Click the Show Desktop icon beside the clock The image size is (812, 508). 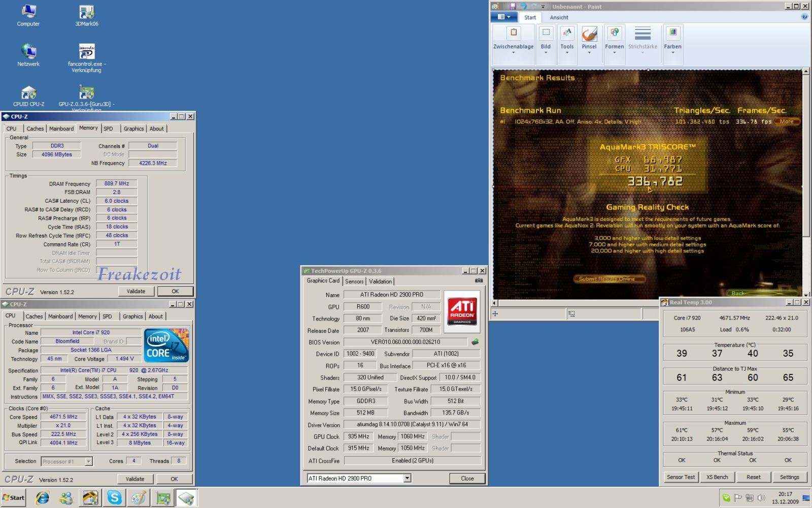click(x=806, y=498)
